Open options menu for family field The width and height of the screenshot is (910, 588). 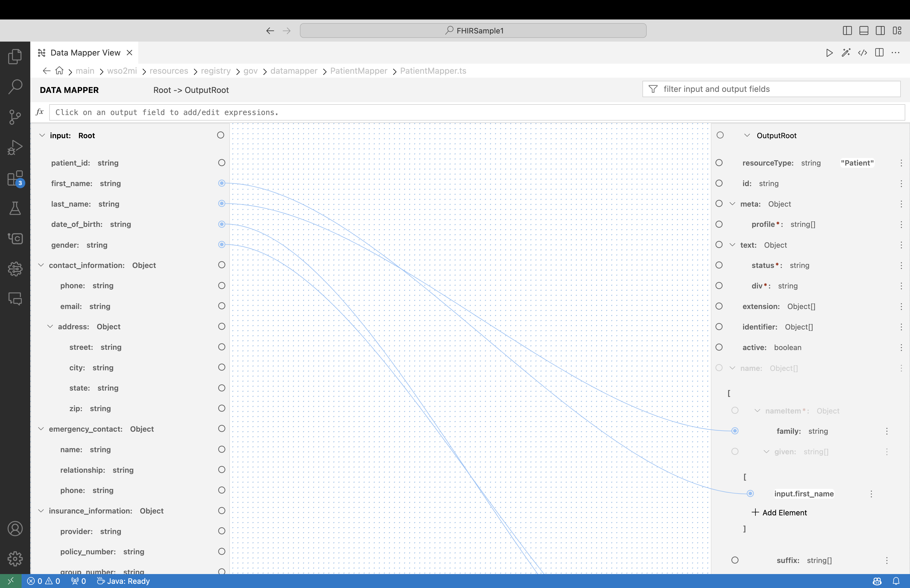(x=887, y=431)
